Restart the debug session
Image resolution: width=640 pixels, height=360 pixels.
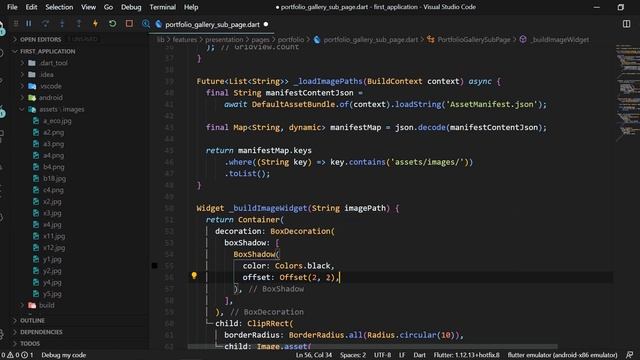click(x=112, y=24)
